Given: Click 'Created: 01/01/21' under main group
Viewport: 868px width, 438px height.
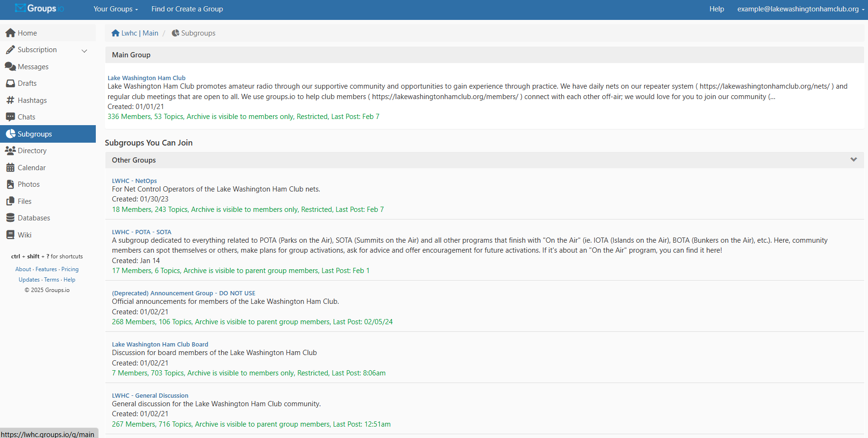Looking at the screenshot, I should point(136,107).
